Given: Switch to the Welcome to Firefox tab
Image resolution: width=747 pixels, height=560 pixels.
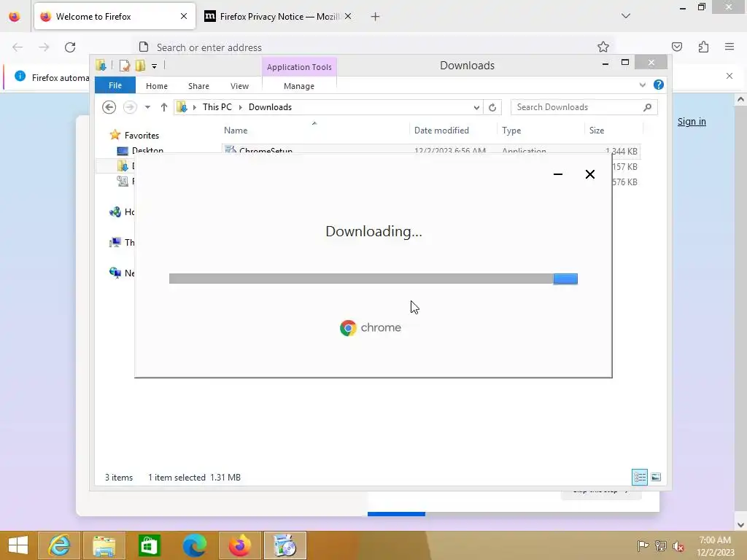Looking at the screenshot, I should (115, 17).
